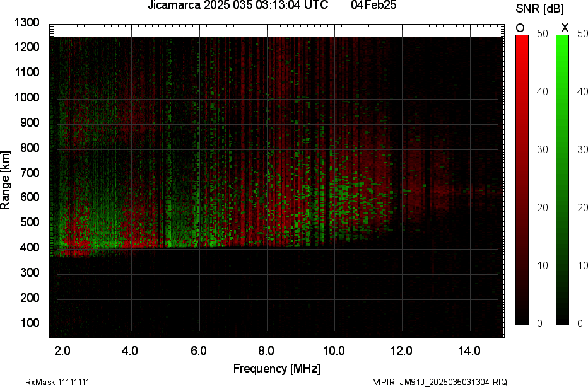
Task: Click the 700 tick on range axis
Action: (29, 173)
